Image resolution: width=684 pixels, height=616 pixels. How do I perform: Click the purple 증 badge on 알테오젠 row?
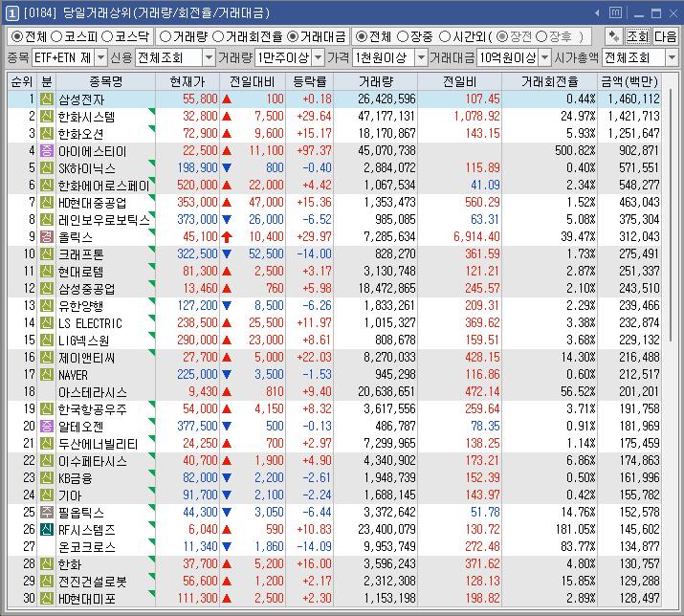47,427
